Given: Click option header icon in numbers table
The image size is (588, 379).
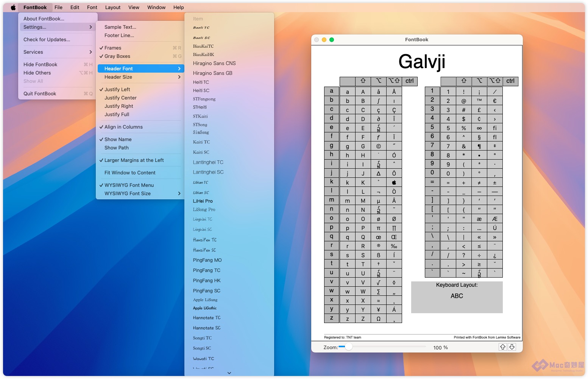Looking at the screenshot, I should point(479,81).
